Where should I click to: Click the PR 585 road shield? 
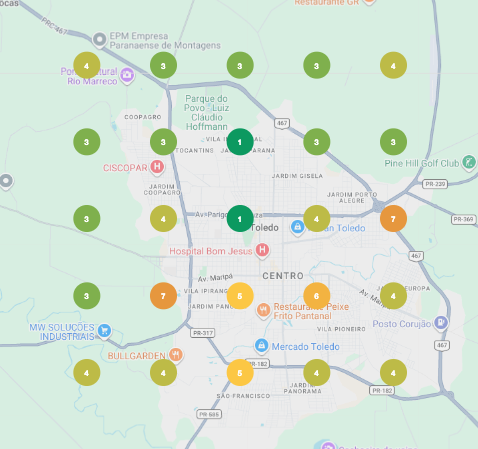click(209, 414)
